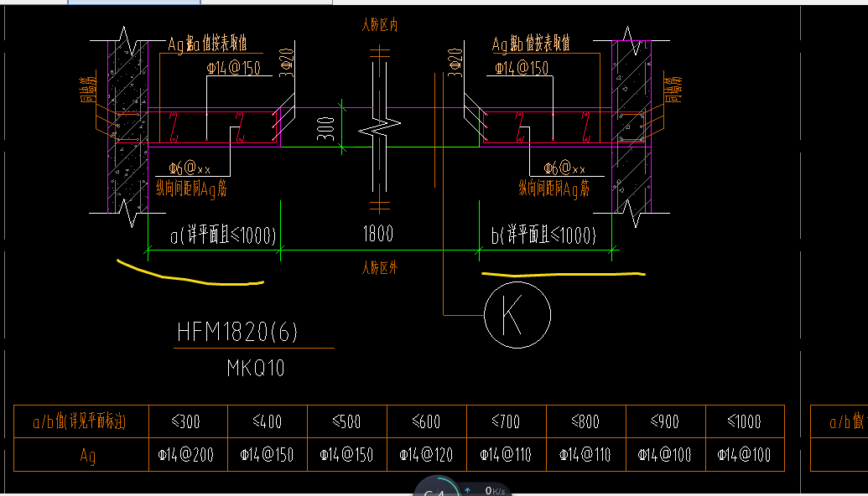Select the 'Ag 据b 值按表取值' annotation
The width and height of the screenshot is (868, 496).
531,44
